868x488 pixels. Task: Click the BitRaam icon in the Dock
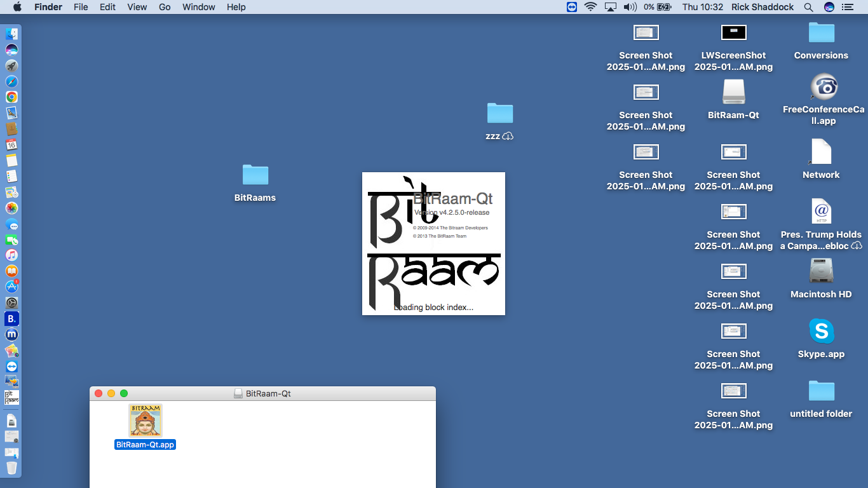coord(11,398)
